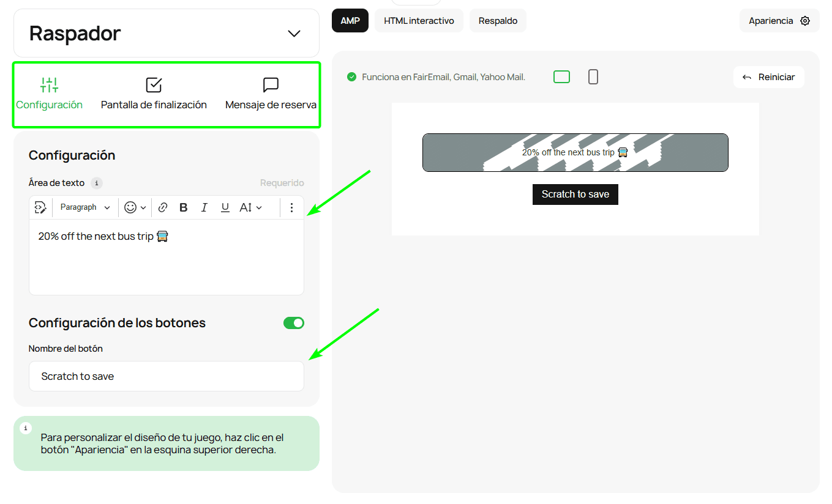Screen dimensions: 832x504
Task: Apply italic formatting in the editor
Action: coord(204,207)
